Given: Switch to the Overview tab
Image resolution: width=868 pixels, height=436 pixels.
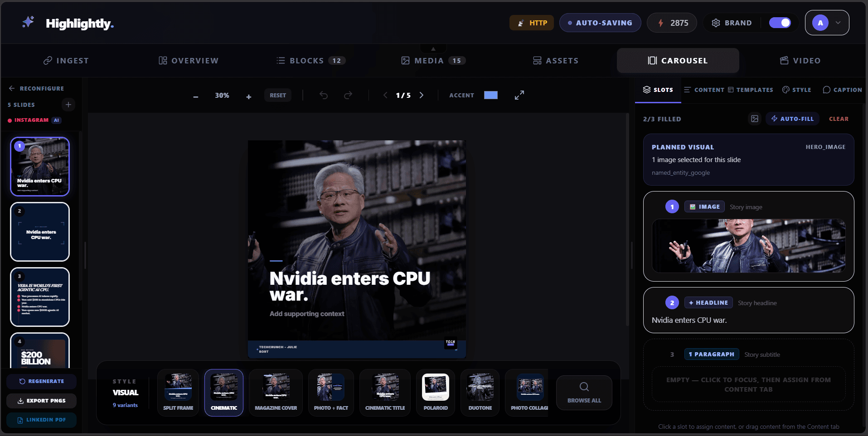Looking at the screenshot, I should (x=189, y=61).
